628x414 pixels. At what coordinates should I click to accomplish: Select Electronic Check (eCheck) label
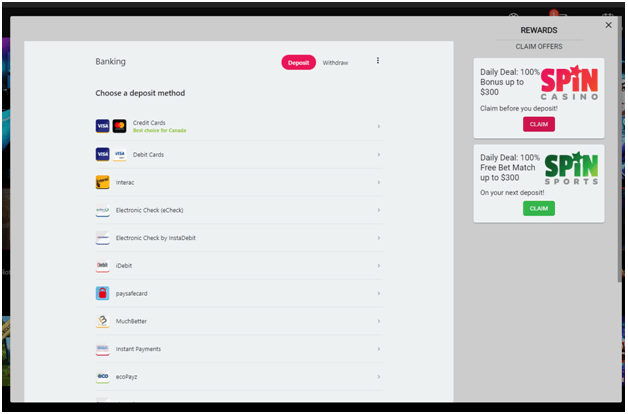pos(149,210)
